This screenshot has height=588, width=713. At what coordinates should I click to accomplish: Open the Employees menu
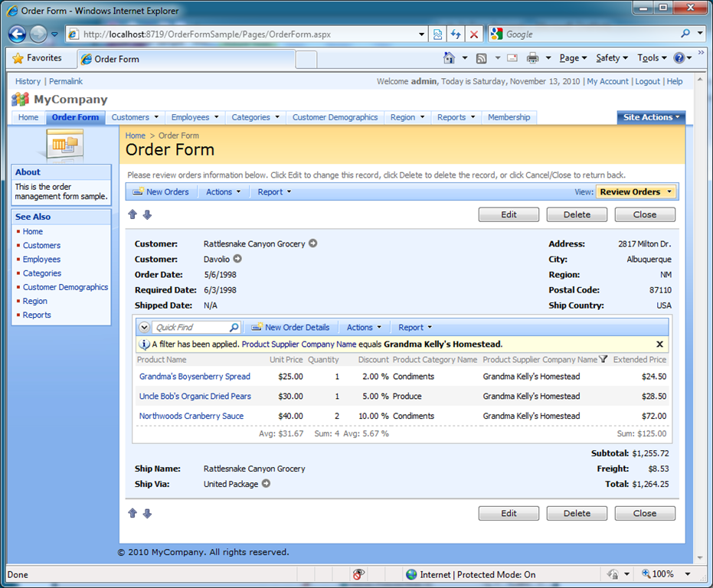point(195,117)
